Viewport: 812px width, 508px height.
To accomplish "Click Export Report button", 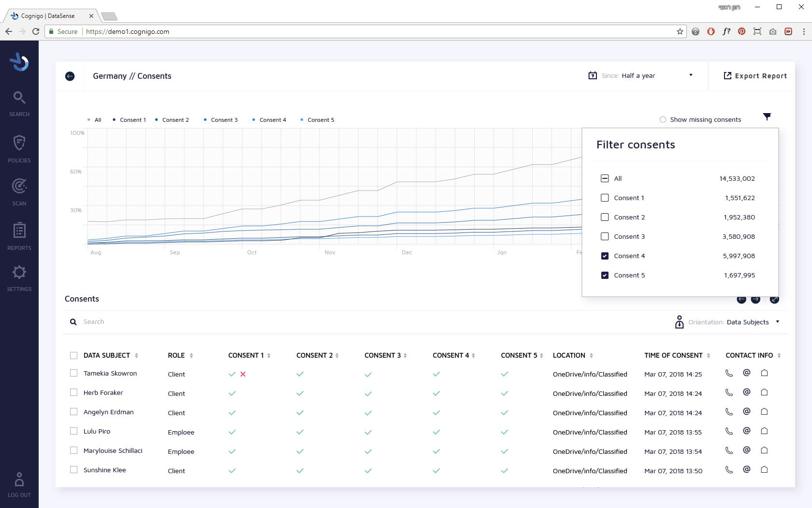I will (755, 76).
